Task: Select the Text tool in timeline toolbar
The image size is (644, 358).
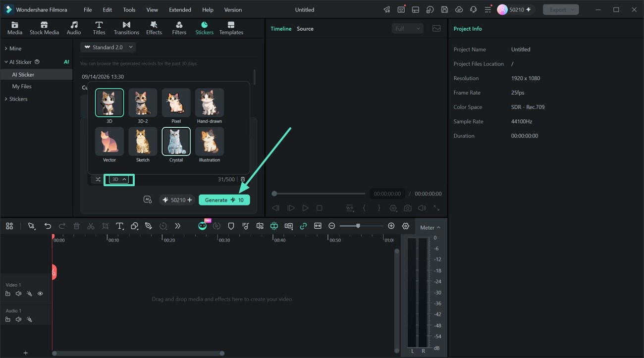Action: coord(119,226)
